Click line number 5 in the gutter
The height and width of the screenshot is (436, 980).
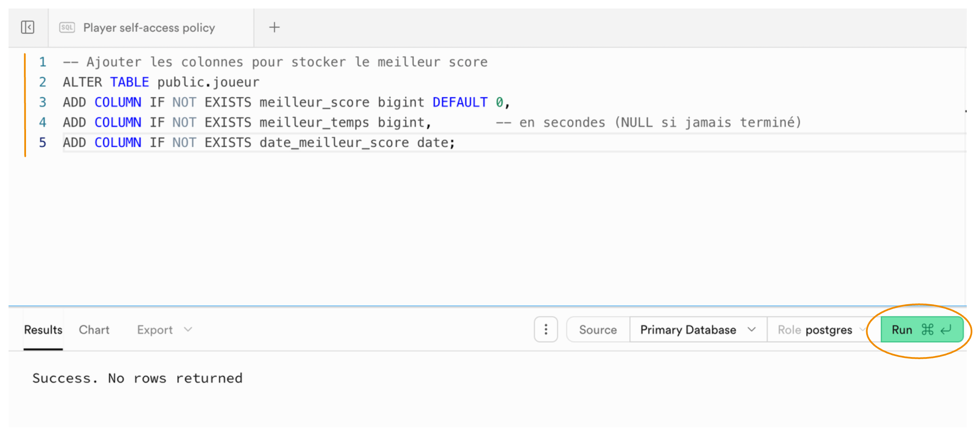tap(43, 142)
